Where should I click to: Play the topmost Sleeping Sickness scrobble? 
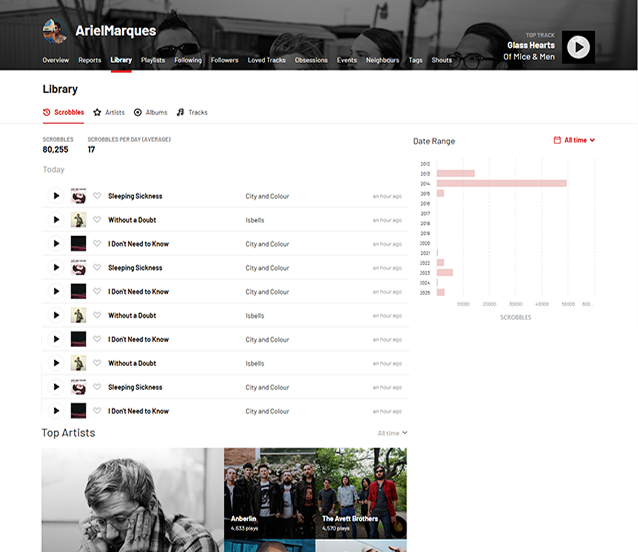(56, 196)
